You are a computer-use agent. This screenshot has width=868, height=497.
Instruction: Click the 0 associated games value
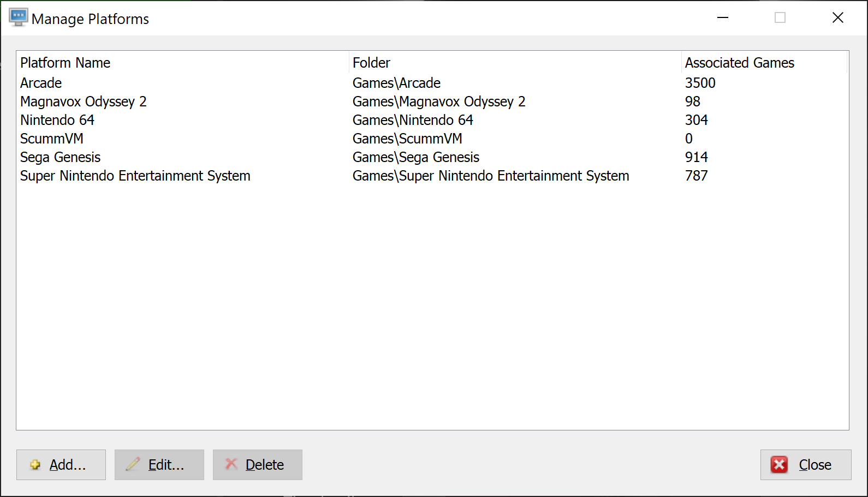click(689, 139)
